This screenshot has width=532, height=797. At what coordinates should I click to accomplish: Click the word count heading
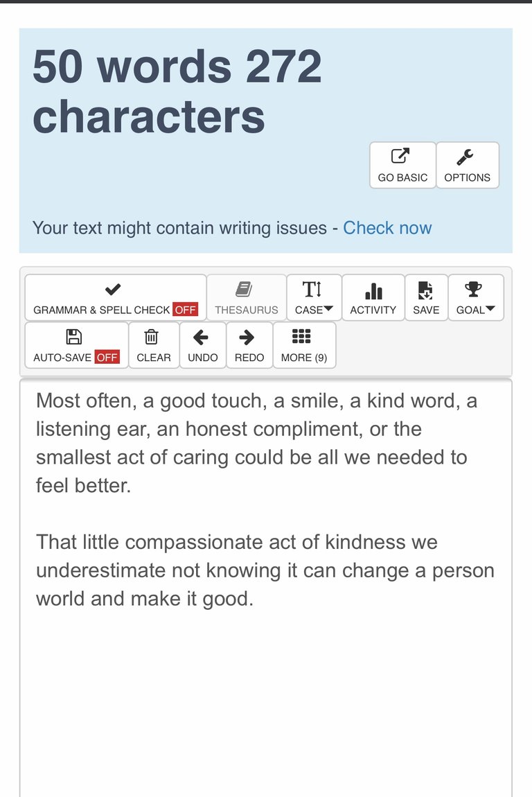(x=177, y=91)
